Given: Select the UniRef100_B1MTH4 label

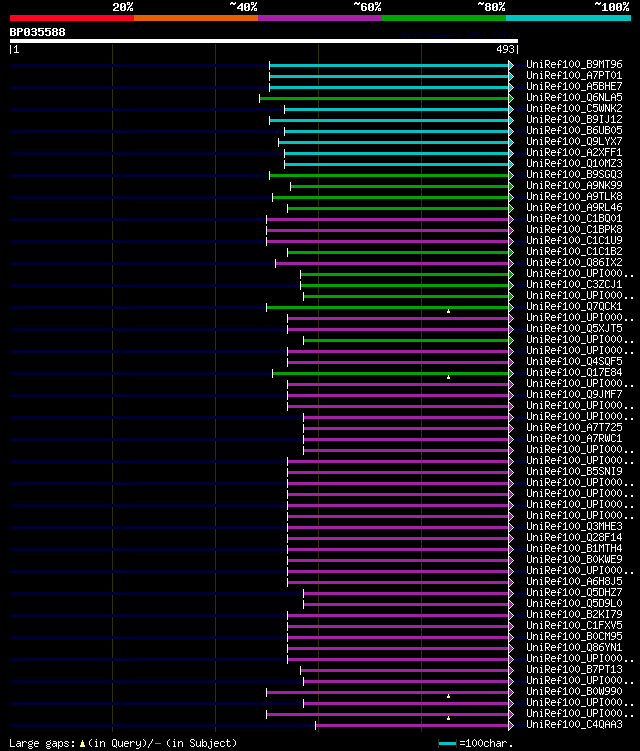Looking at the screenshot, I should (x=574, y=549).
